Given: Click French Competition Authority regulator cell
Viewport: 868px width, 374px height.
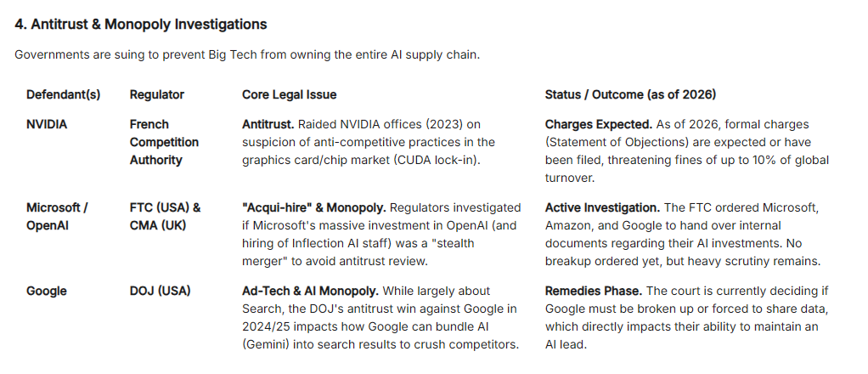Looking at the screenshot, I should [164, 142].
